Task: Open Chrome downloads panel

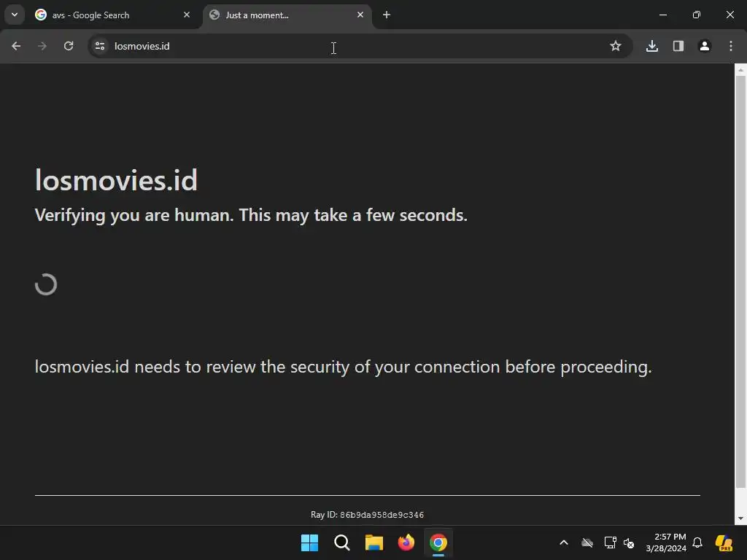Action: point(651,46)
